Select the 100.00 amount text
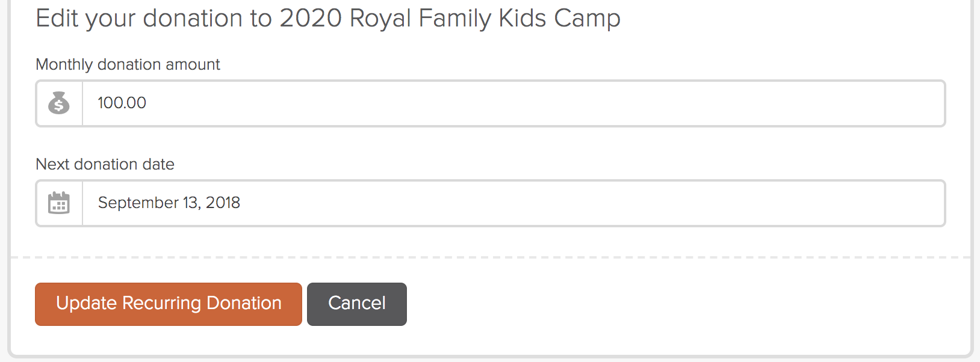980x362 pixels. [122, 103]
